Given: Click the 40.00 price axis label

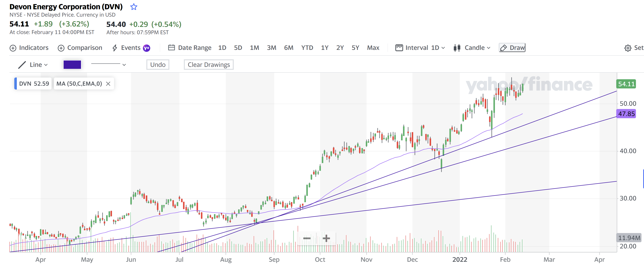Looking at the screenshot, I should point(628,151).
